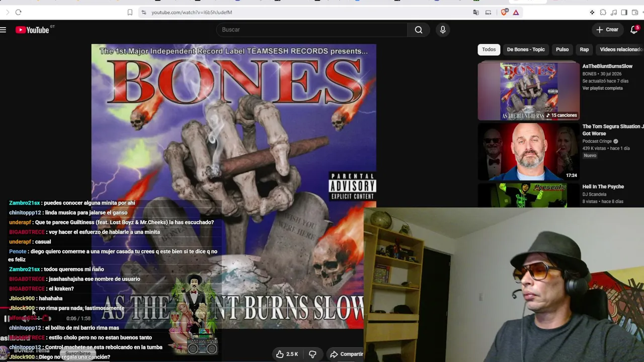Click chat message 'el bolito de mi barrio rima mas'
The width and height of the screenshot is (644, 362).
(82, 328)
